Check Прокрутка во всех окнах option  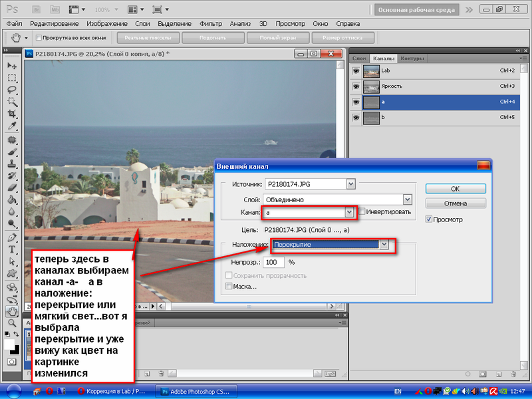(x=39, y=38)
